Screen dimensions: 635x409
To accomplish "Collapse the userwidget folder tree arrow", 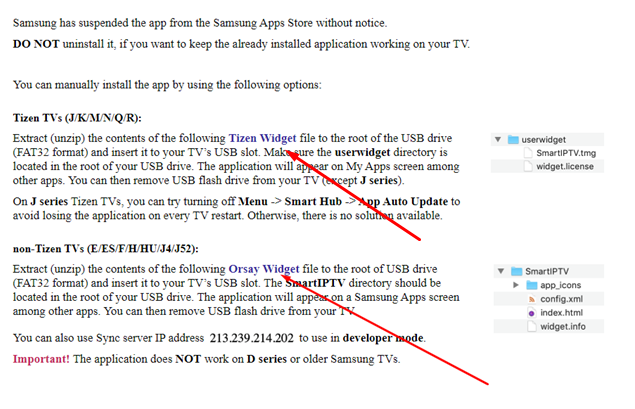I will click(x=498, y=140).
